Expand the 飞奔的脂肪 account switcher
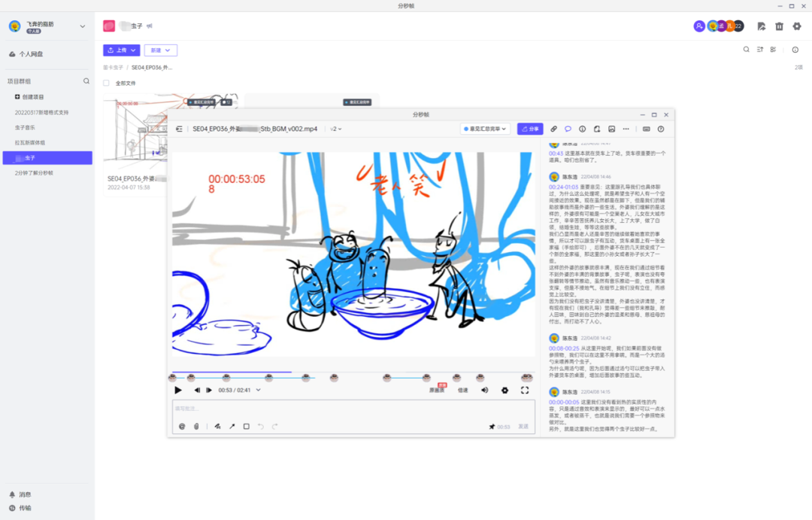Image resolution: width=812 pixels, height=520 pixels. tap(83, 26)
